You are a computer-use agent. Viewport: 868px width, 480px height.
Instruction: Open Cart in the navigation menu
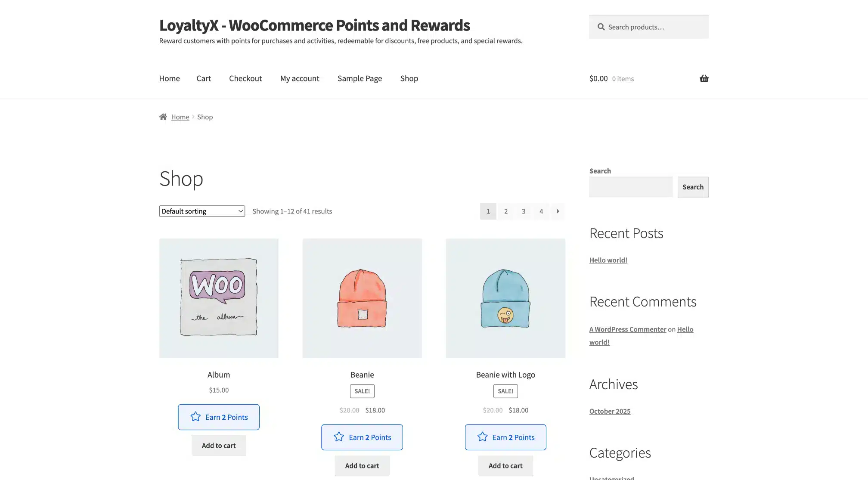pyautogui.click(x=204, y=78)
